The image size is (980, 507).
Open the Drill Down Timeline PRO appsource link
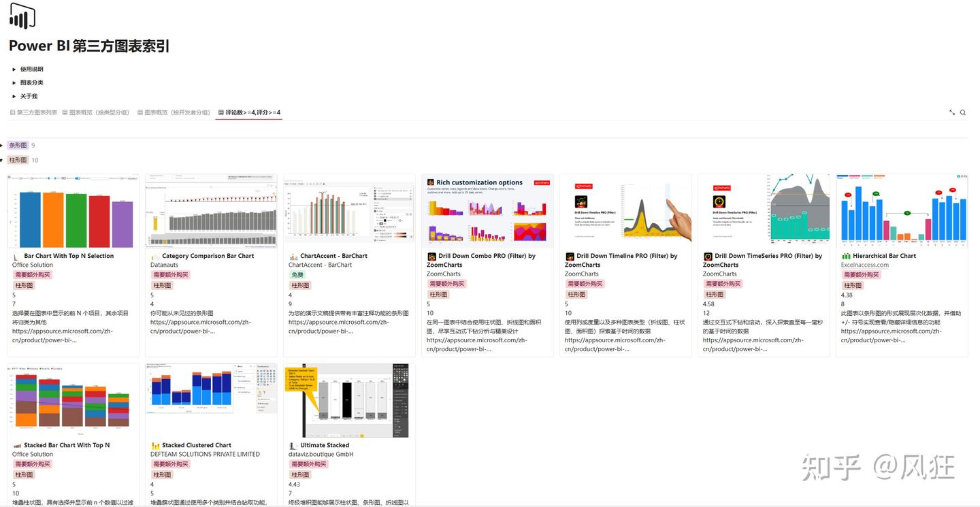pos(615,345)
